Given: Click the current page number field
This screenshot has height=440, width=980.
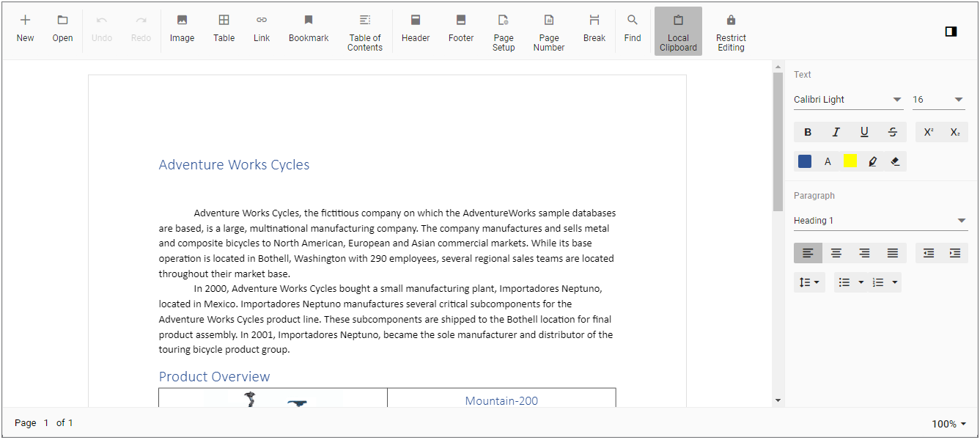Looking at the screenshot, I should pos(46,423).
